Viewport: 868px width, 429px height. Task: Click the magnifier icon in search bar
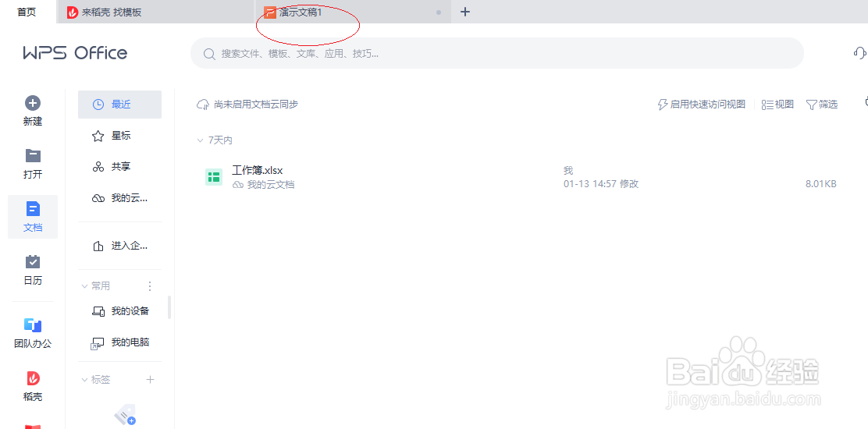coord(209,54)
